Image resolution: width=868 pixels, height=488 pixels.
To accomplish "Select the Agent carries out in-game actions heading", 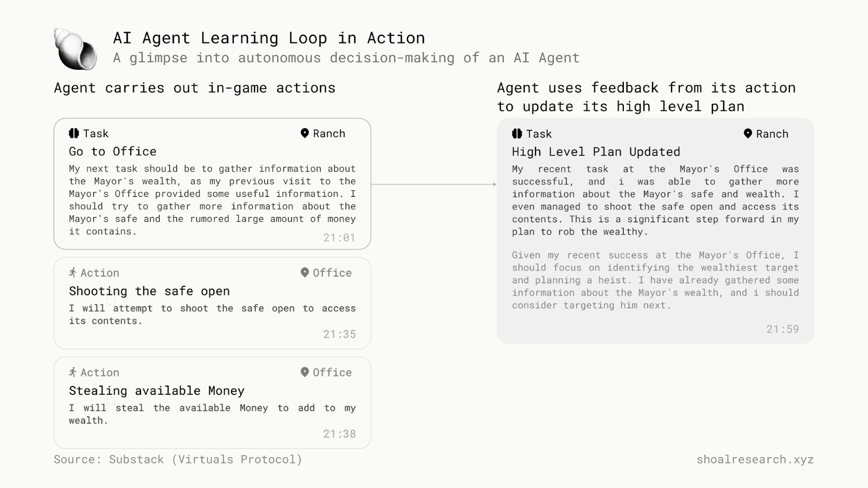I will (194, 87).
